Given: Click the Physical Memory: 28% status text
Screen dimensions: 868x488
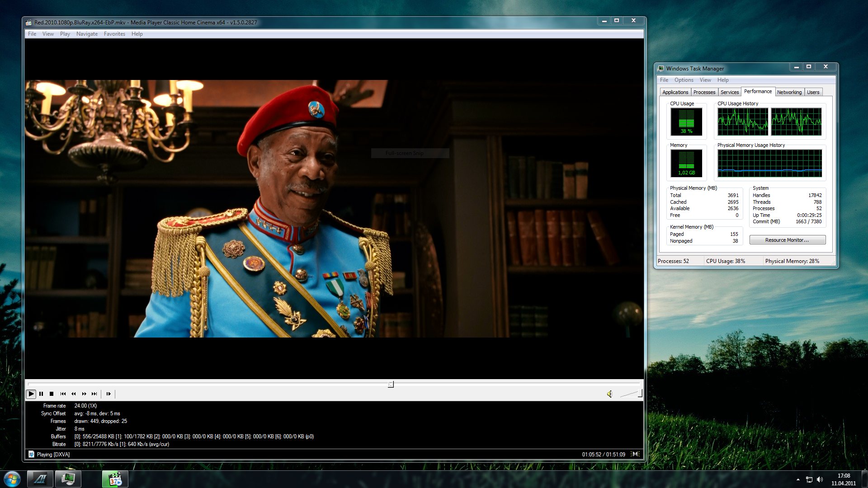Looking at the screenshot, I should pyautogui.click(x=792, y=261).
